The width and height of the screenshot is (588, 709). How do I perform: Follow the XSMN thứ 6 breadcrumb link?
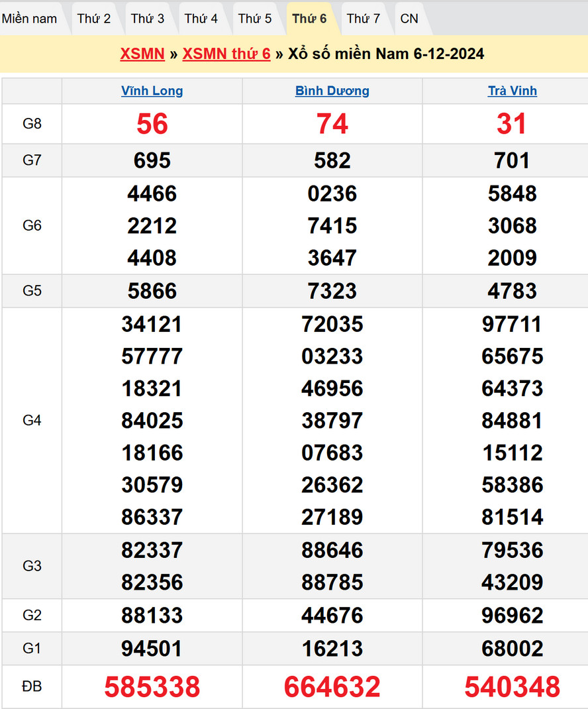pyautogui.click(x=226, y=54)
